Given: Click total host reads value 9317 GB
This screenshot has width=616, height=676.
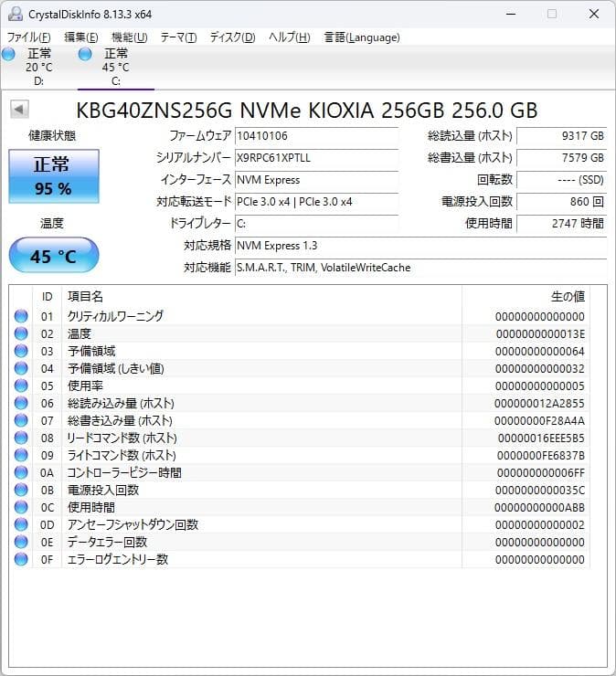Looking at the screenshot, I should [561, 136].
